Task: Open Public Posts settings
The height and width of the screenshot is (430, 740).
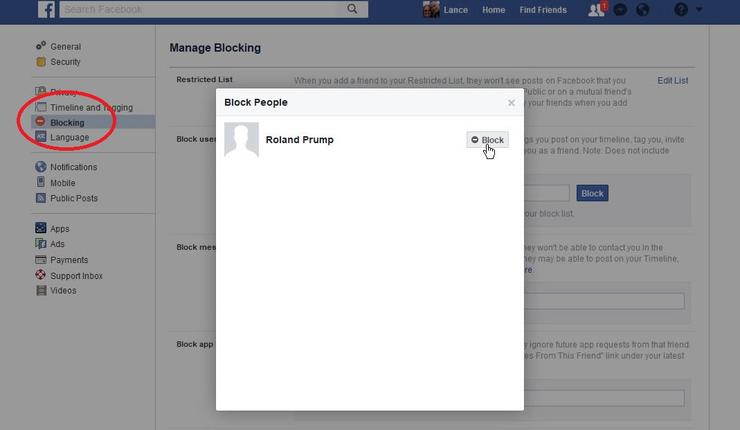Action: point(74,198)
